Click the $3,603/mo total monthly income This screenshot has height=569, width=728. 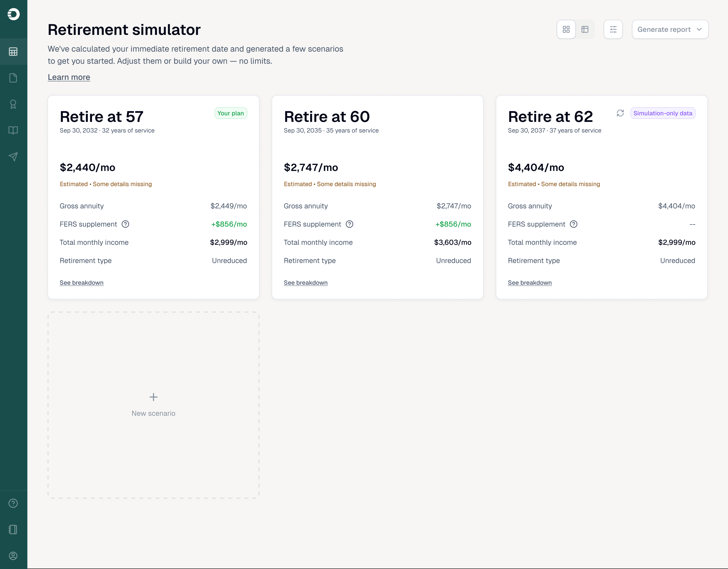click(x=452, y=242)
